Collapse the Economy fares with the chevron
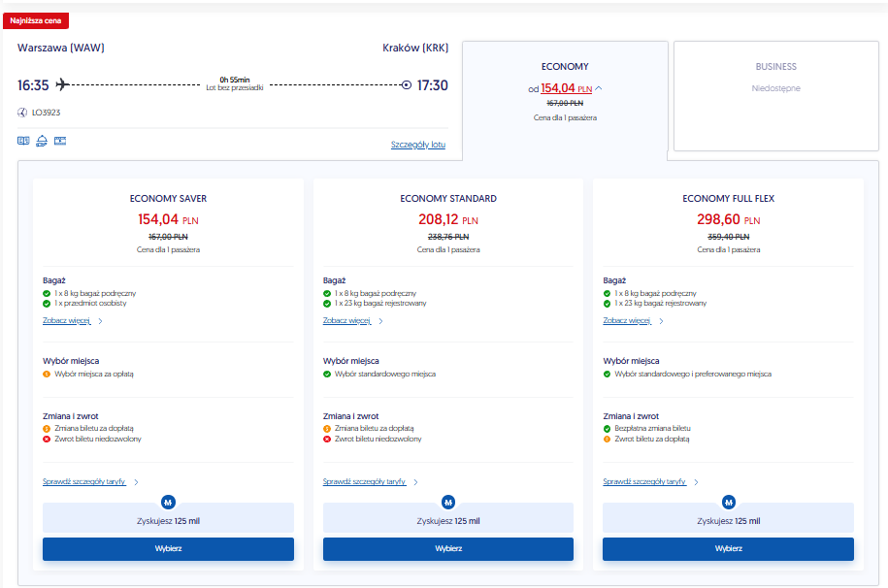888x588 pixels. click(599, 88)
